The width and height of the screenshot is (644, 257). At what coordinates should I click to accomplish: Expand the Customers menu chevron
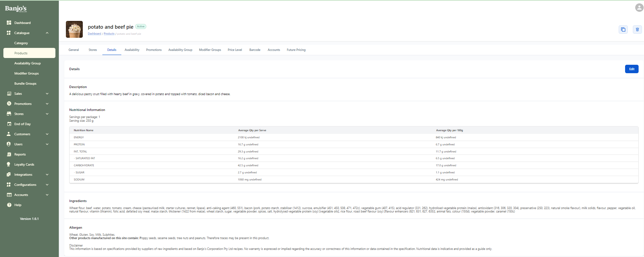[x=47, y=134]
